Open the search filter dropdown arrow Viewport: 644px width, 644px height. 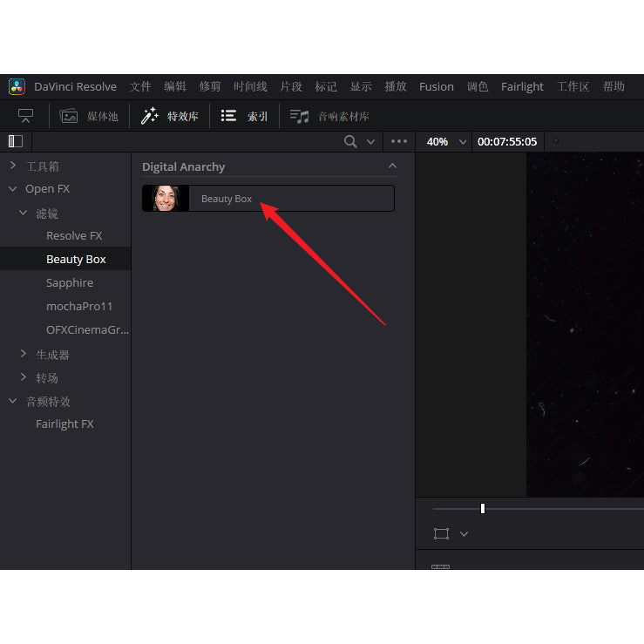click(x=371, y=142)
